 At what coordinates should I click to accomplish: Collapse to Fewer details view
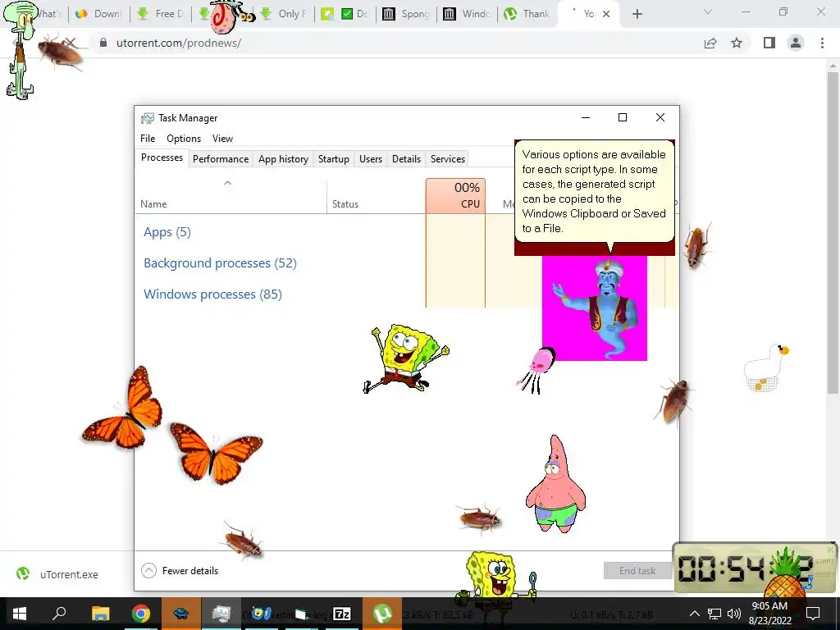(180, 571)
